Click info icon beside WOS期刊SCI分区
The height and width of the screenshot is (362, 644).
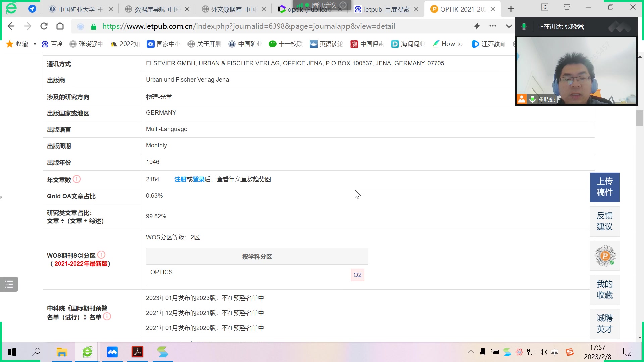coord(101,255)
